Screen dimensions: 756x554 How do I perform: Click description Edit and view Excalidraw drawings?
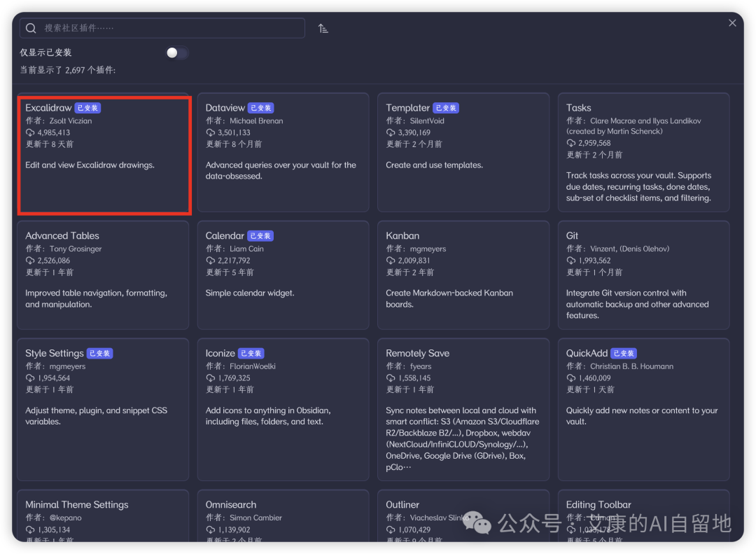pyautogui.click(x=90, y=165)
